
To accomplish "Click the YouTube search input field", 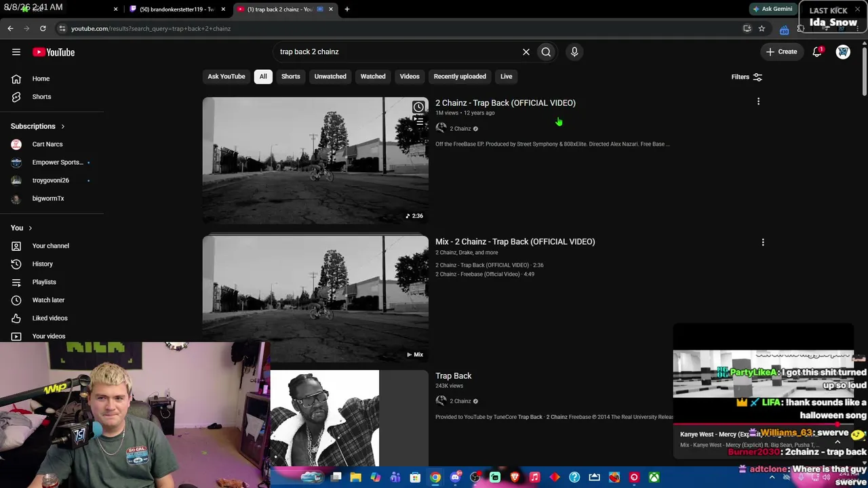I will click(x=397, y=52).
